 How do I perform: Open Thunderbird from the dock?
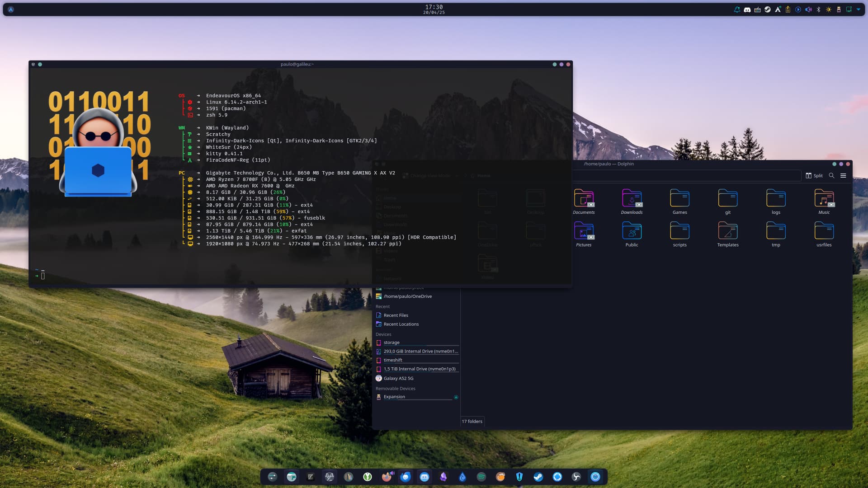[406, 477]
